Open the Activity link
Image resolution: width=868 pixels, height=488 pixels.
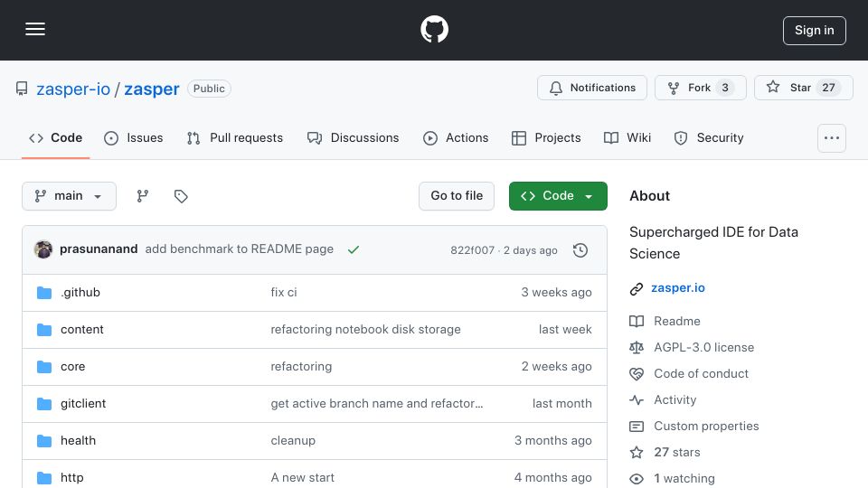click(675, 399)
